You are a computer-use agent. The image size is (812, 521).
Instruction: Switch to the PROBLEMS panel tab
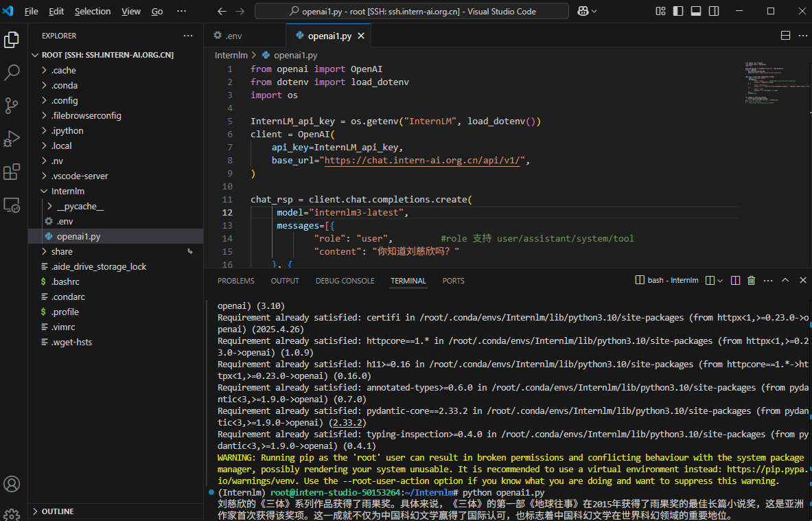pyautogui.click(x=236, y=281)
